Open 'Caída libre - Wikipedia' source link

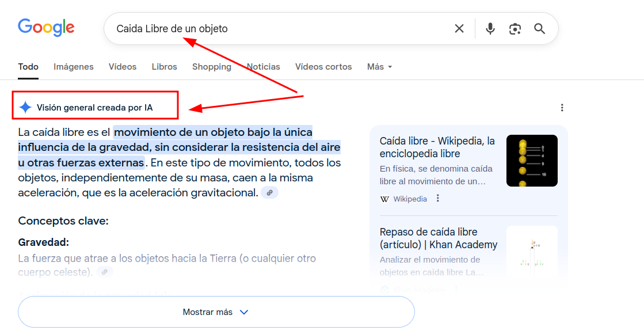tap(437, 147)
